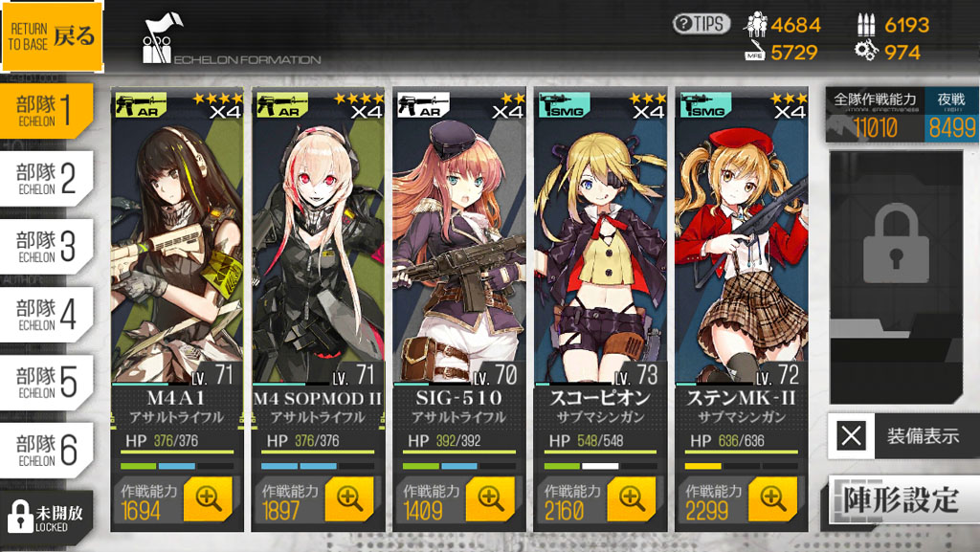Open the 陣形設定 formation settings button
Viewport: 980px width, 552px height.
point(902,499)
